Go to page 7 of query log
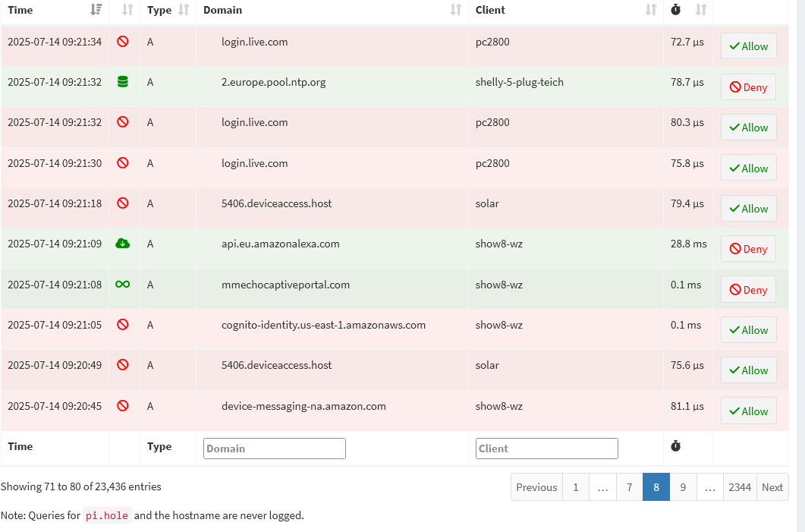The height and width of the screenshot is (532, 805). [x=630, y=486]
